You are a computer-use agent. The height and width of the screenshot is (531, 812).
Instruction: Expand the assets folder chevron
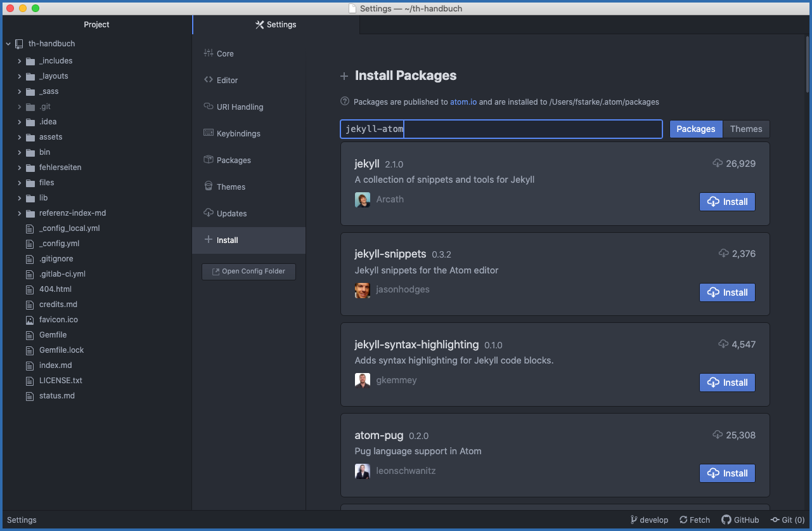click(20, 137)
